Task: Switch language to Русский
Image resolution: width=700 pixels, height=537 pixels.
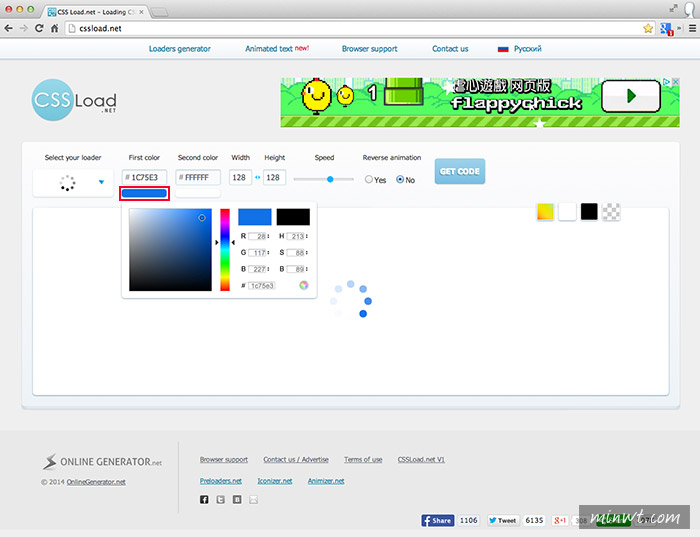Action: [519, 48]
